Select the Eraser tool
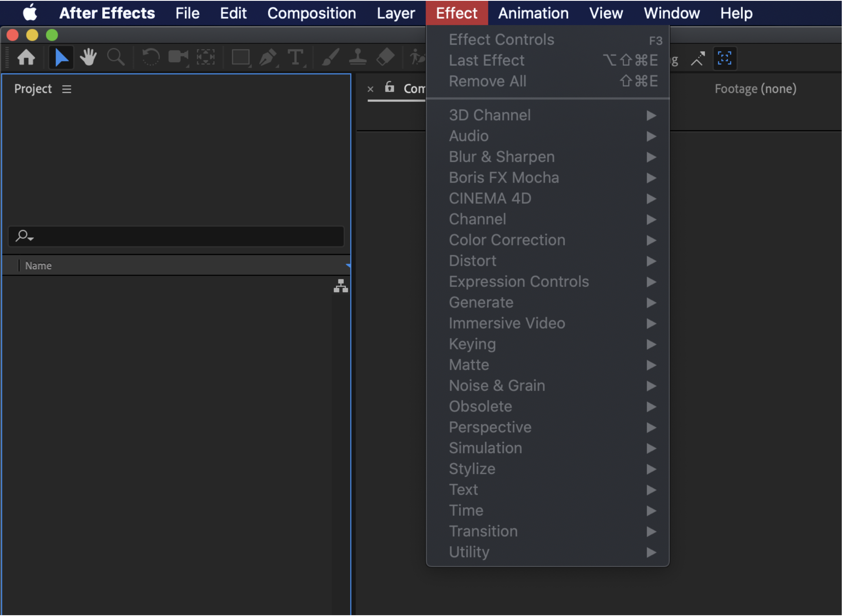Image resolution: width=843 pixels, height=616 pixels. point(385,57)
